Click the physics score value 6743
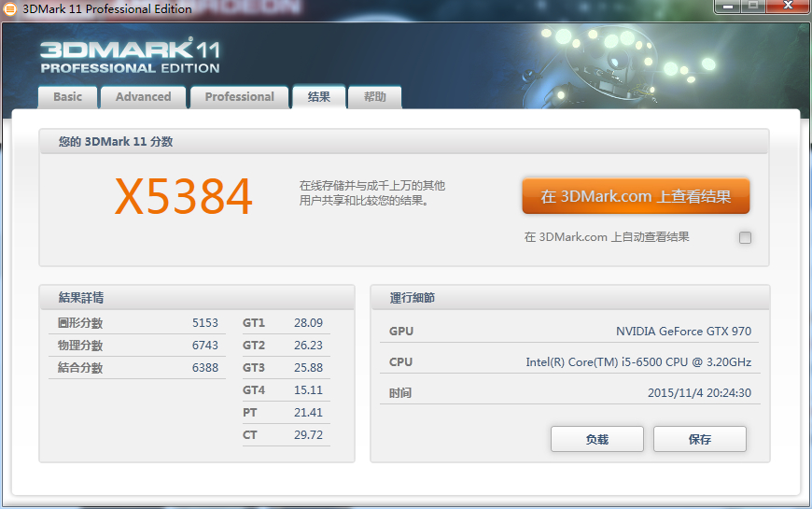The image size is (812, 509). [x=205, y=346]
